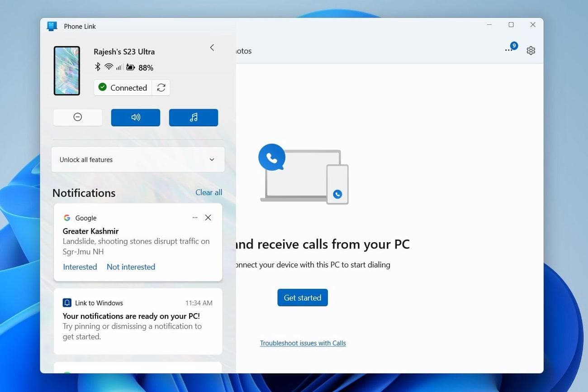This screenshot has width=588, height=392.
Task: Collapse the phone details panel with back chevron
Action: click(212, 47)
